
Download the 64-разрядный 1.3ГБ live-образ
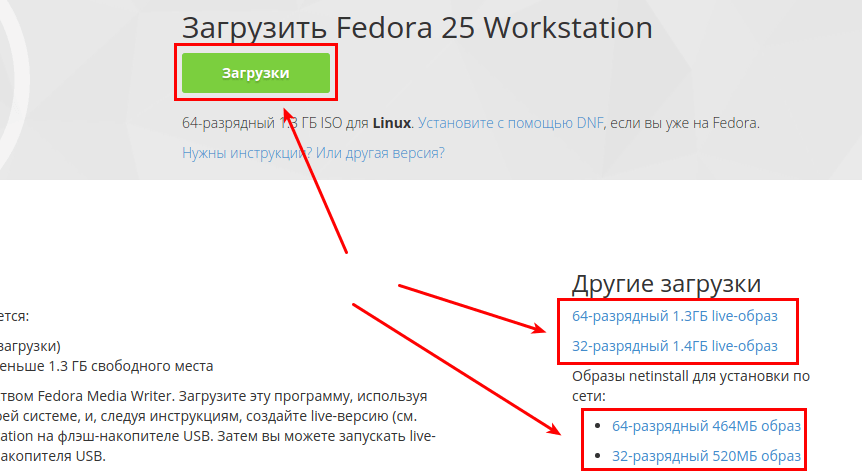coord(675,317)
